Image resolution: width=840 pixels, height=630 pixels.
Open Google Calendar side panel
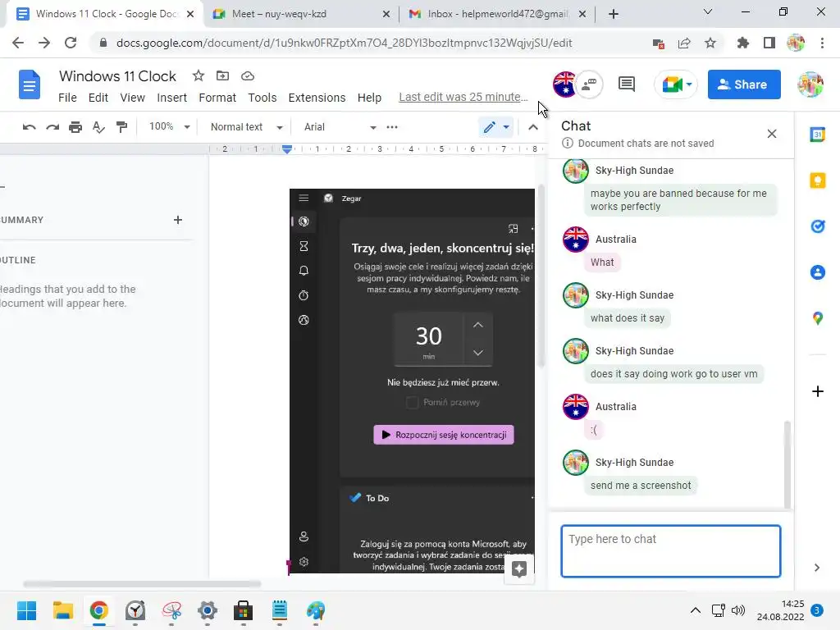[x=818, y=135]
